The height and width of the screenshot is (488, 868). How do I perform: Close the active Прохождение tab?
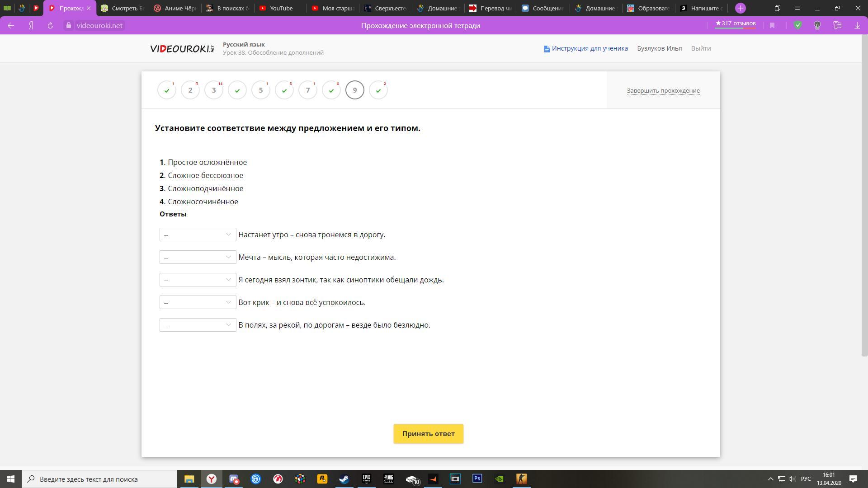89,8
